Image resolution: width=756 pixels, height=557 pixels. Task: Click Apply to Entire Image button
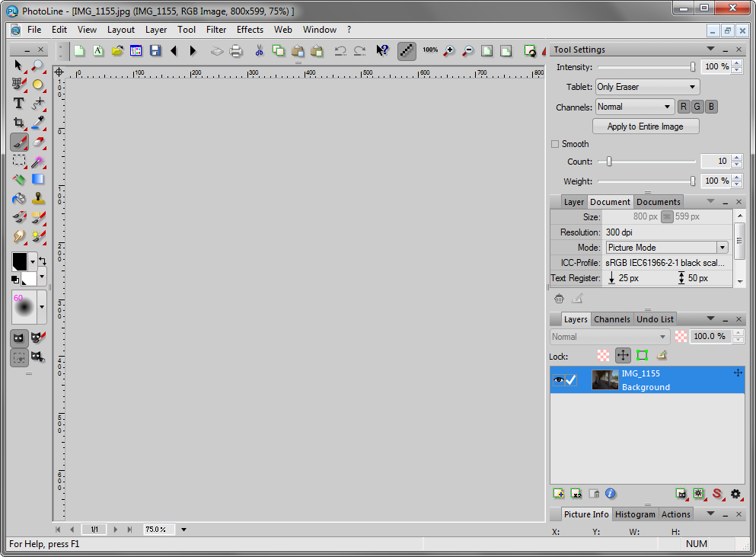click(x=646, y=126)
